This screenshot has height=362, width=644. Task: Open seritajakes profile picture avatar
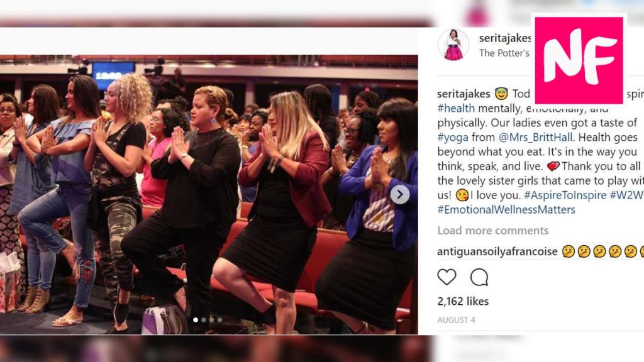(453, 45)
